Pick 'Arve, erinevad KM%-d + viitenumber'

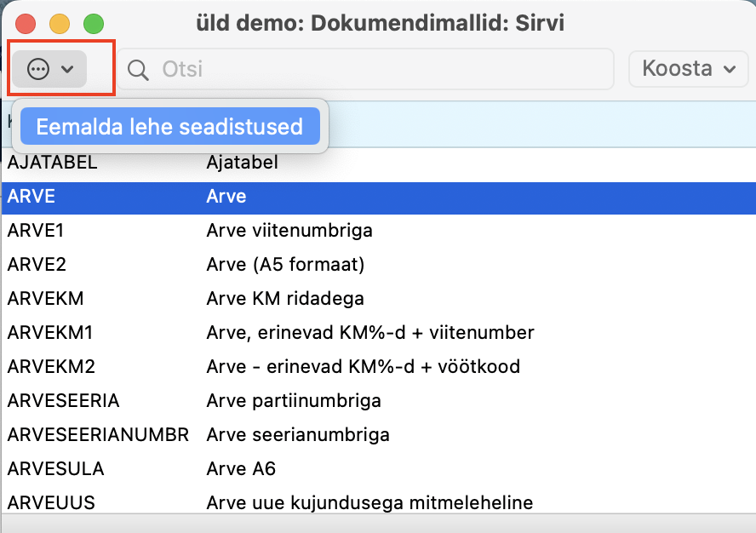pos(369,333)
